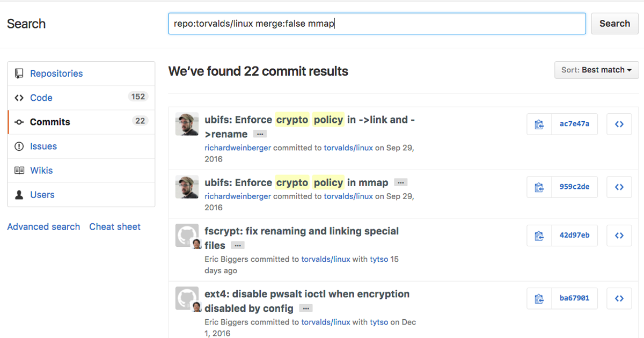
Task: Open the Cheat sheet link
Action: click(114, 226)
